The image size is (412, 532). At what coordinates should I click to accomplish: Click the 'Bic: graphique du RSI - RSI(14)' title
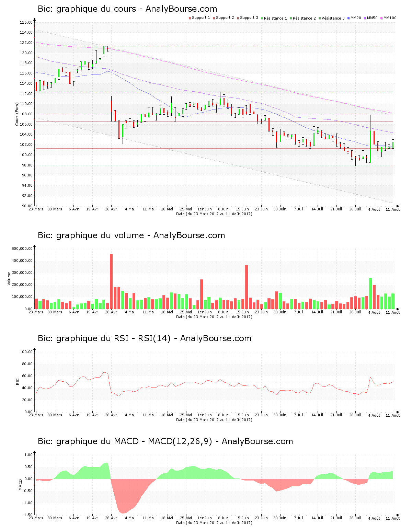point(145,338)
